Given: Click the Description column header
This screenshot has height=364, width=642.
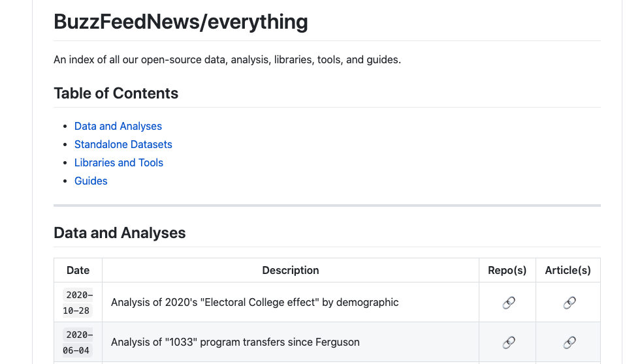Looking at the screenshot, I should [290, 270].
